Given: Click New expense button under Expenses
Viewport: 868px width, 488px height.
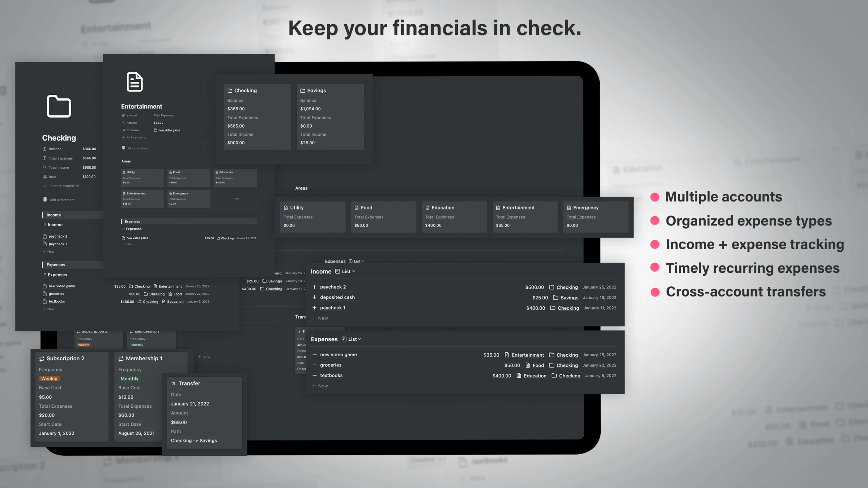Looking at the screenshot, I should (323, 385).
